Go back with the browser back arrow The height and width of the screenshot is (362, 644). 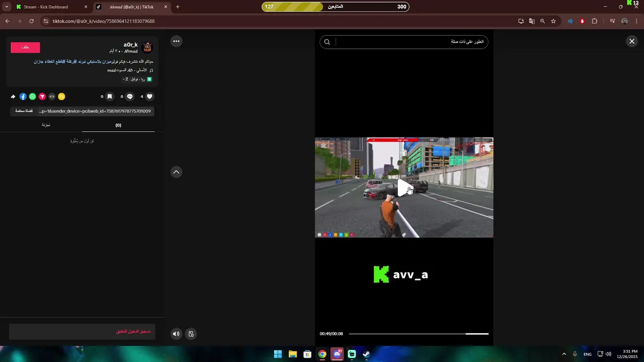coord(7,21)
